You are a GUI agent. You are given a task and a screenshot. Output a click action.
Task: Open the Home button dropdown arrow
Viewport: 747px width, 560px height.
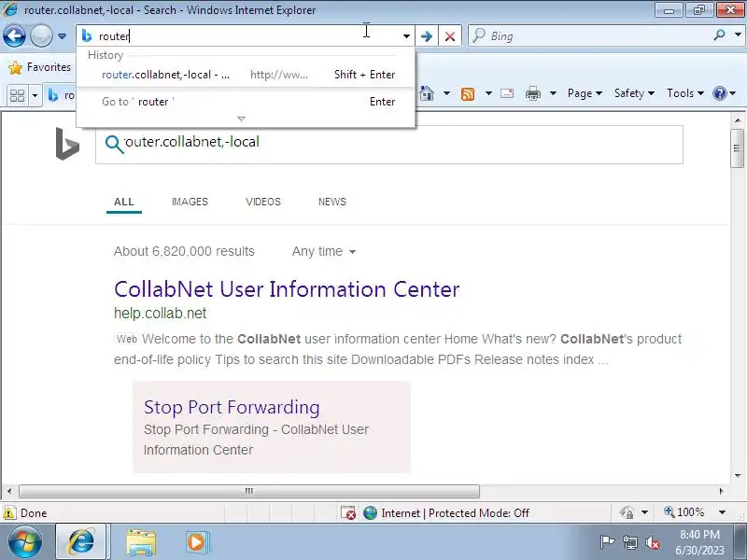[446, 93]
